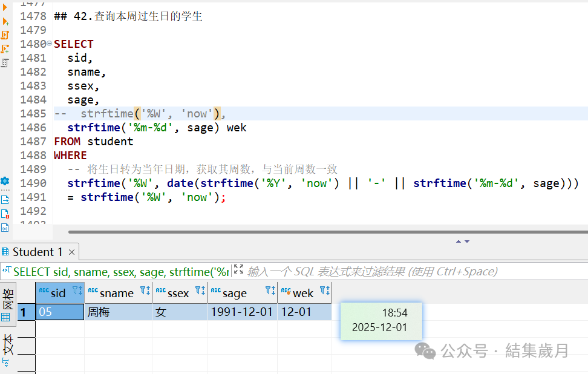Click the ABC type icon on wek
The image size is (588, 374).
click(286, 290)
